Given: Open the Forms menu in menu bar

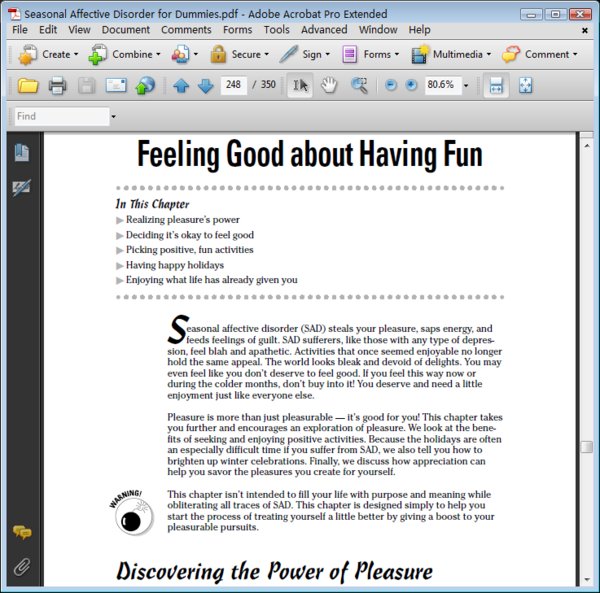Looking at the screenshot, I should click(x=237, y=29).
